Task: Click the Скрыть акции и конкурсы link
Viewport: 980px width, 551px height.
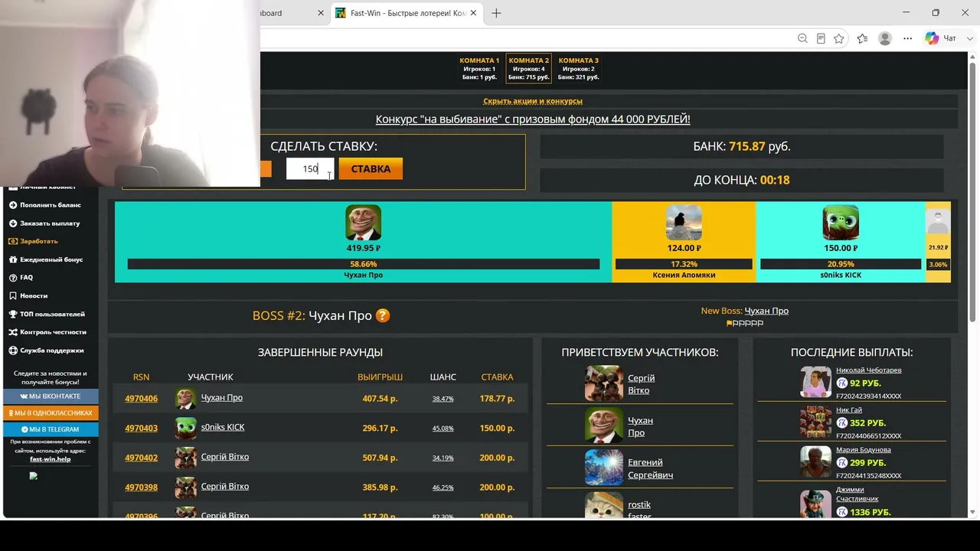Action: click(533, 101)
